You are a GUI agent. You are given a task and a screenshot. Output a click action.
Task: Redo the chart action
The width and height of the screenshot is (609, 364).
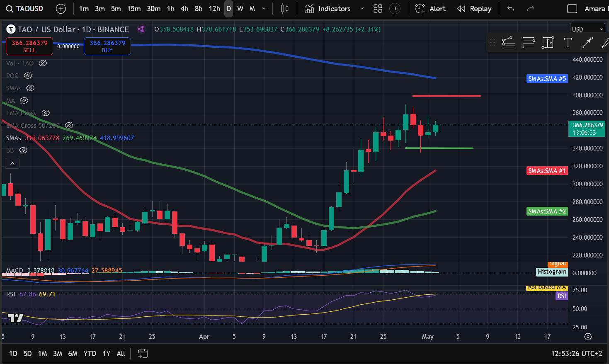pyautogui.click(x=530, y=9)
